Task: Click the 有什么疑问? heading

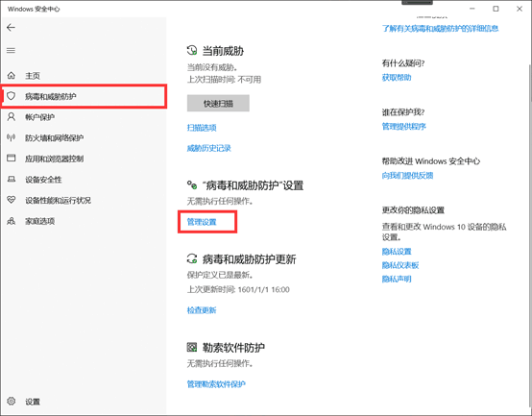Action: (x=403, y=63)
